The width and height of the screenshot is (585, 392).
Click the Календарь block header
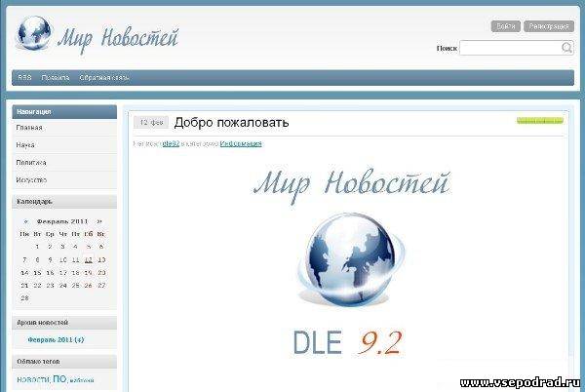[64, 202]
